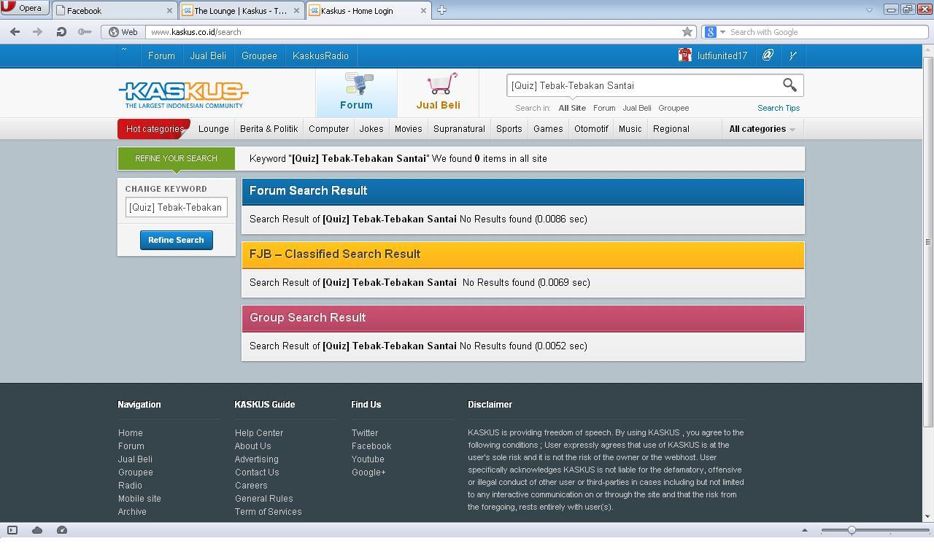Switch to The Lounge Kaskus tab

pos(242,10)
